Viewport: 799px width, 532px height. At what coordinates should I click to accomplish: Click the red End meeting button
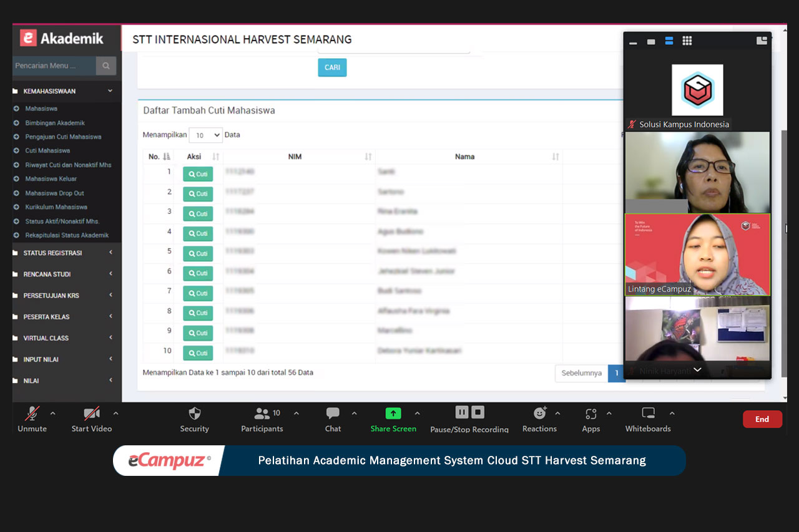tap(762, 419)
